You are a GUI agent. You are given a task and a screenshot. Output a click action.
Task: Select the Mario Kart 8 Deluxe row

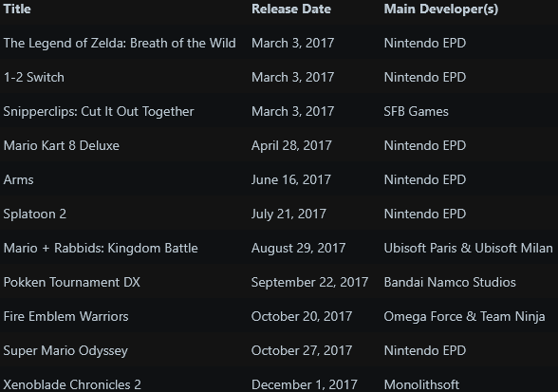279,145
